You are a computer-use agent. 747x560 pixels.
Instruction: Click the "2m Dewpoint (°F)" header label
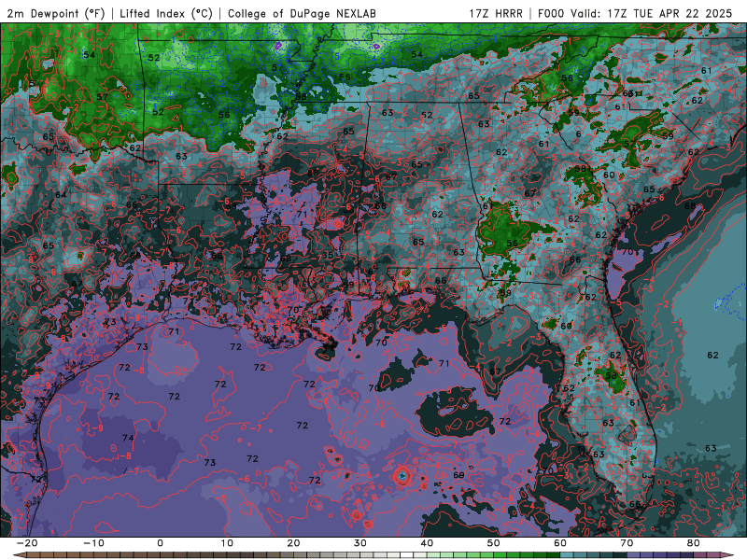pyautogui.click(x=56, y=13)
